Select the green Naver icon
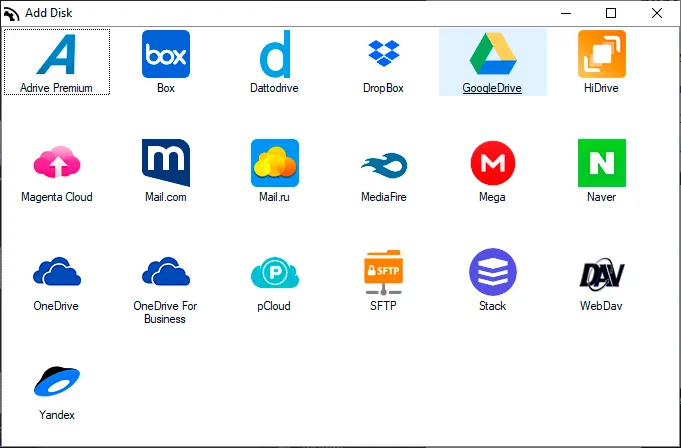 pyautogui.click(x=602, y=163)
